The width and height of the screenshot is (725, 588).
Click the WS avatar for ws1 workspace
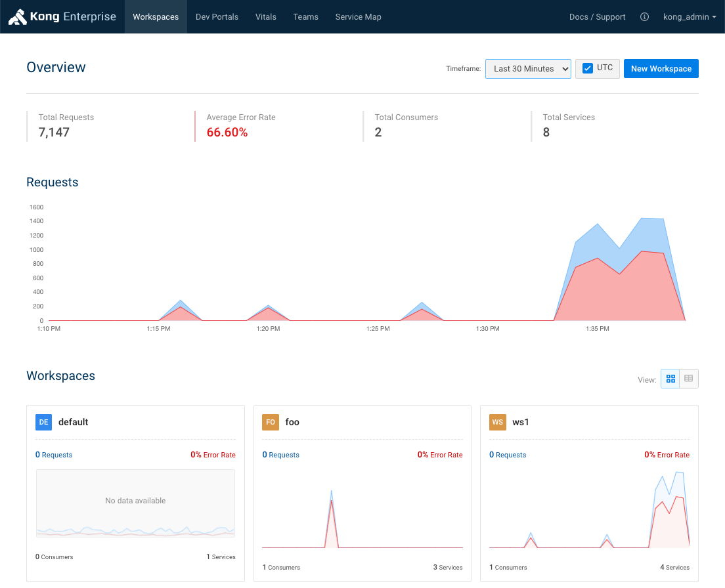point(498,422)
